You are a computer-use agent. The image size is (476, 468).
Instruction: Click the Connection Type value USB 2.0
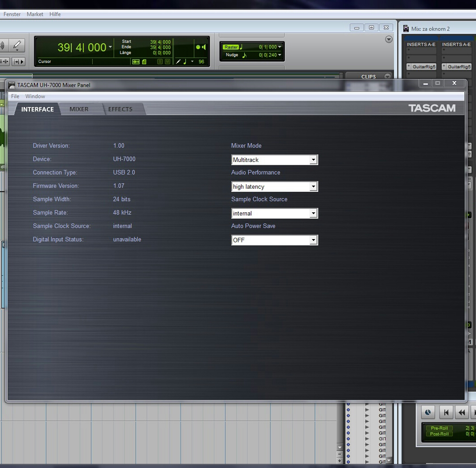pos(124,172)
